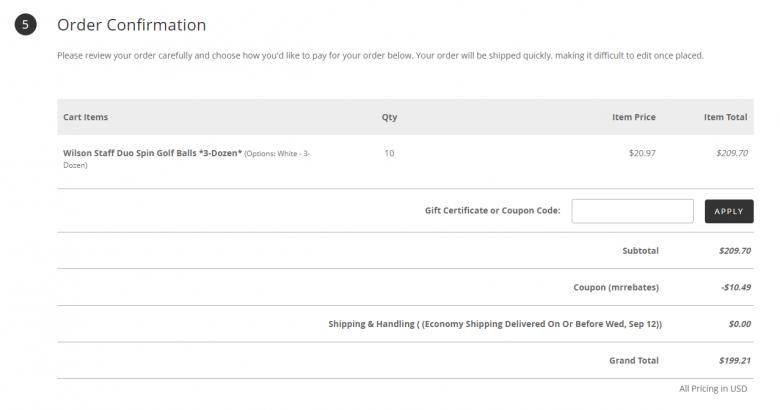The image size is (780, 410).
Task: Click the Item Price column header
Action: 633,117
